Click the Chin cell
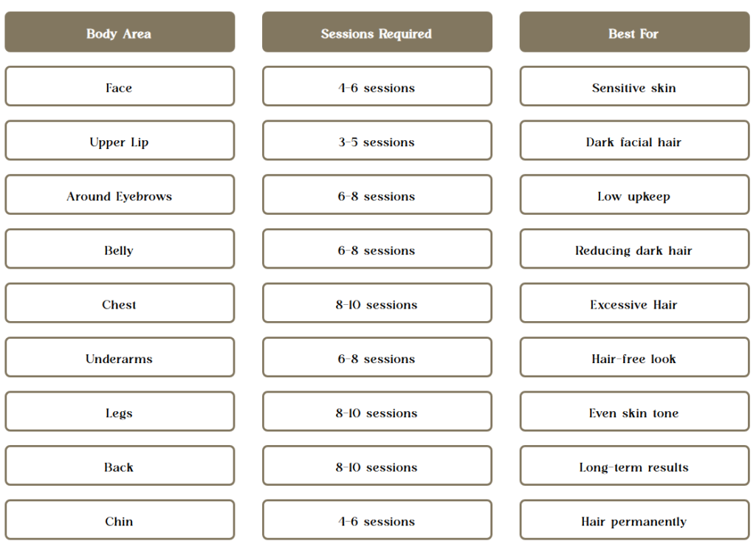This screenshot has width=756, height=544. (x=119, y=521)
